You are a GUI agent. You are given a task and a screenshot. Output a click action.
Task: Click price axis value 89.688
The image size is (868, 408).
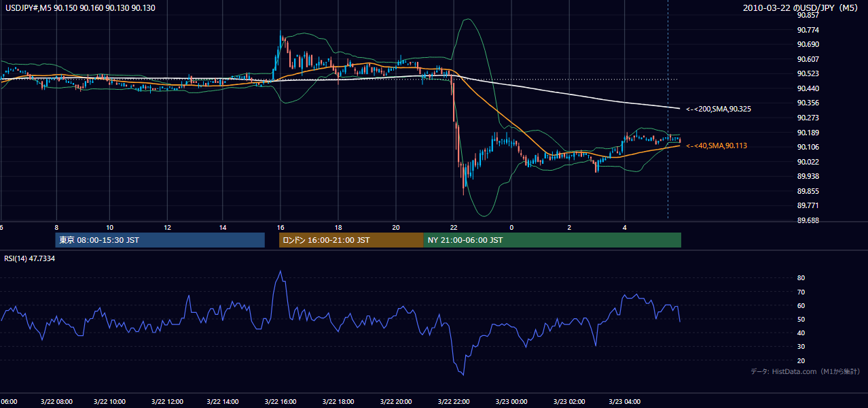pyautogui.click(x=808, y=220)
